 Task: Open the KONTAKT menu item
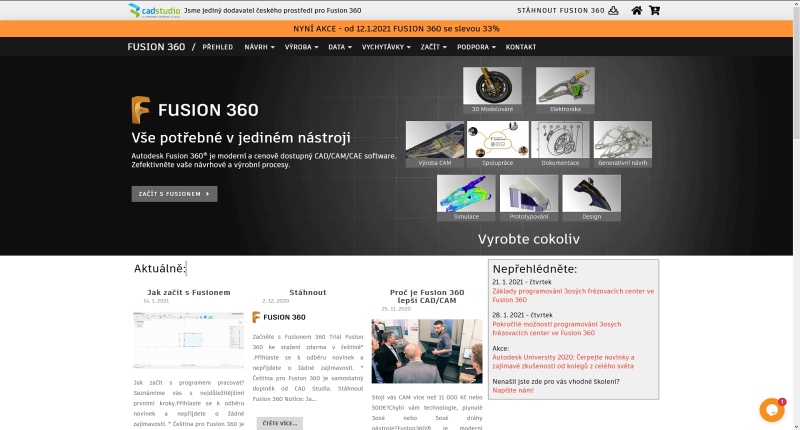point(521,47)
